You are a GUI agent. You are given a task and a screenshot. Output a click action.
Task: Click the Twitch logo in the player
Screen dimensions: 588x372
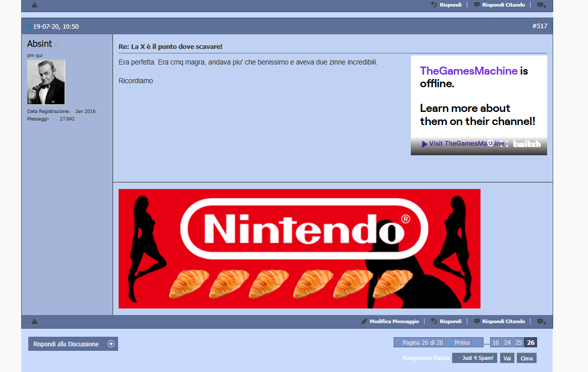click(x=527, y=144)
